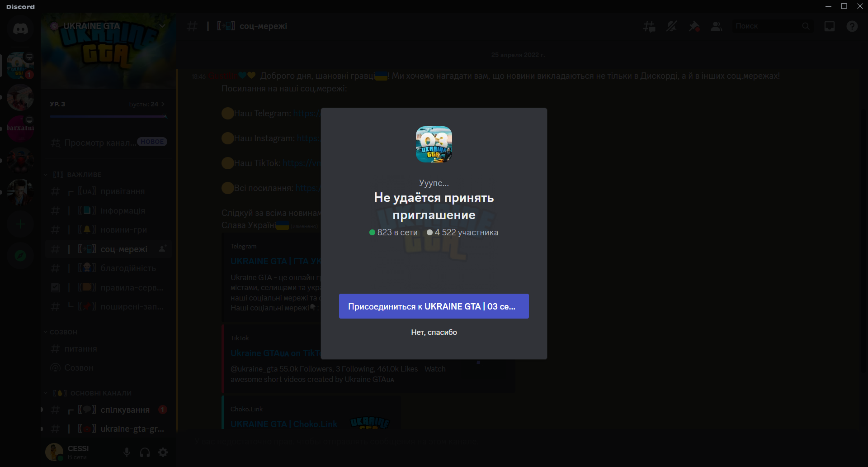Screen dimensions: 868x467
Task: Open pinned messages icon
Action: click(694, 26)
